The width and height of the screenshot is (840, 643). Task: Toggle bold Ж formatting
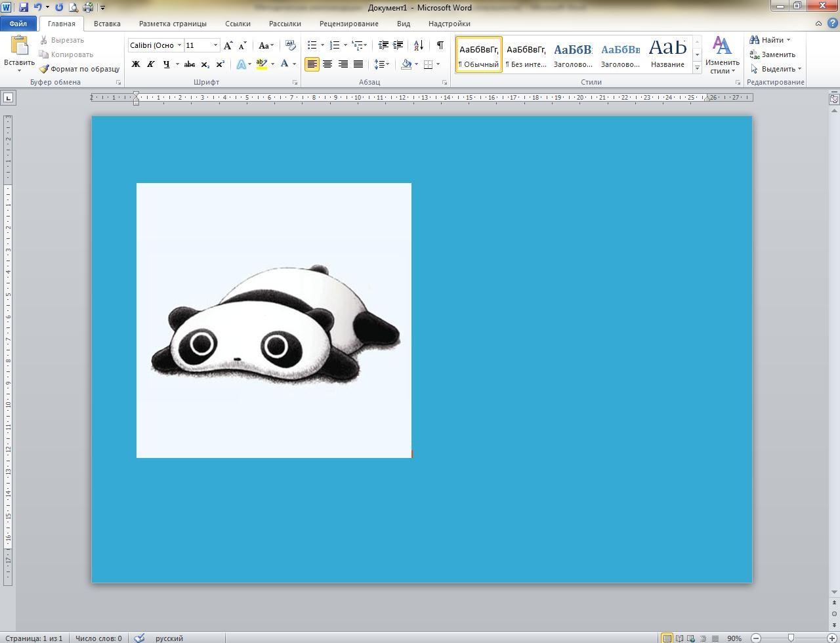(x=136, y=64)
